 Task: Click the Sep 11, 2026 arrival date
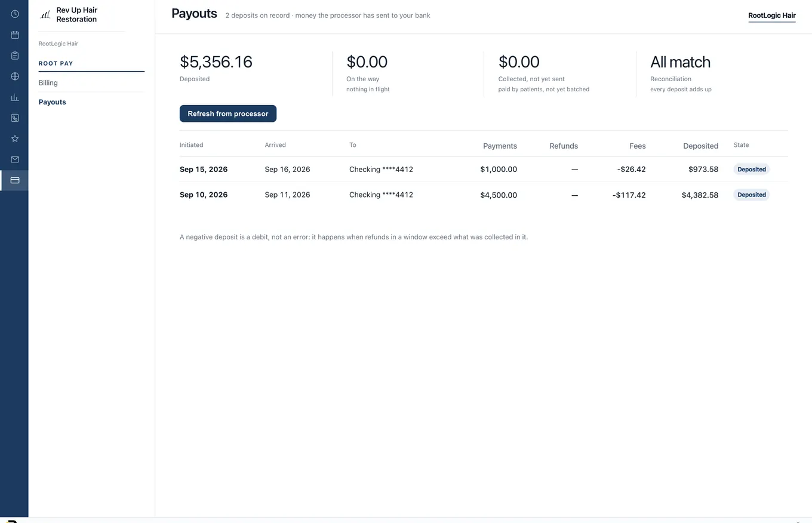(x=287, y=195)
